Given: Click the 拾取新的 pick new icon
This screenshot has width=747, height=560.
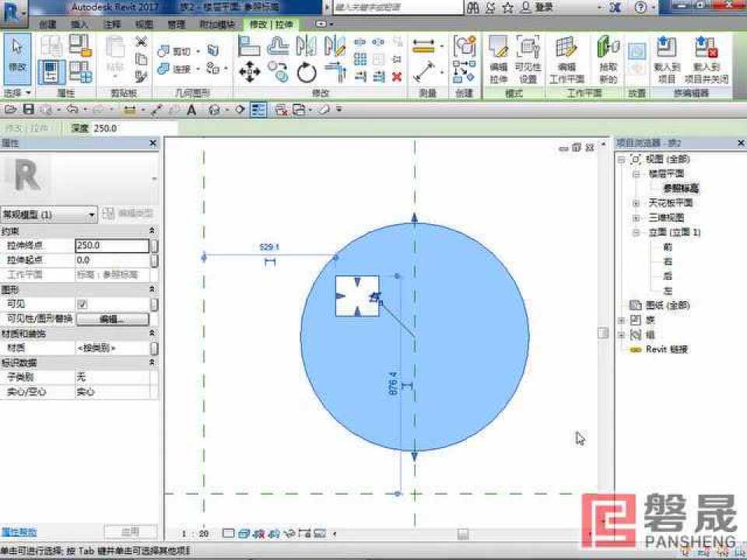Looking at the screenshot, I should (x=608, y=58).
